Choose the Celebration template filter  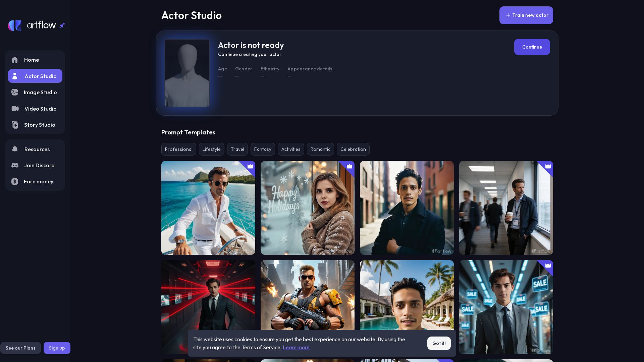(353, 149)
